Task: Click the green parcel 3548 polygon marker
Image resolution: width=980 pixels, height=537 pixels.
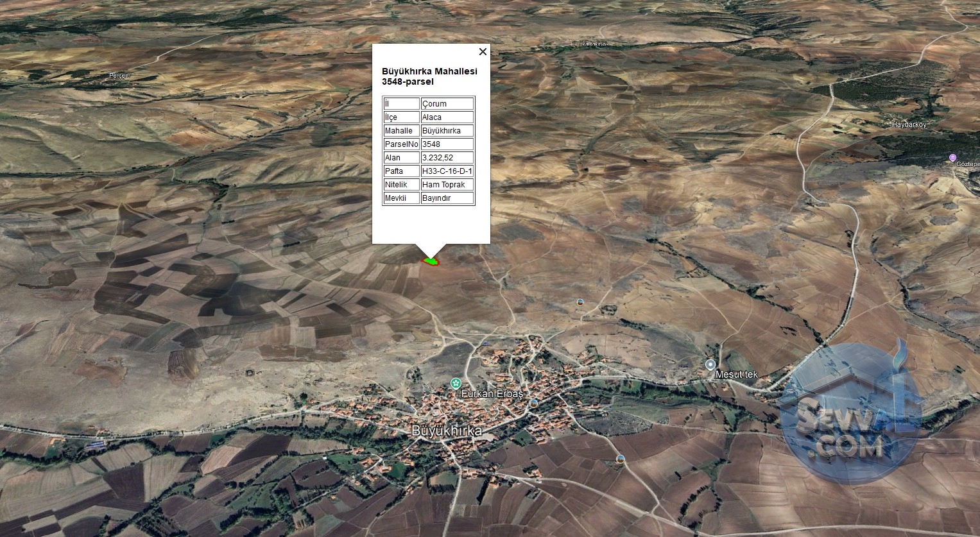Action: pos(430,260)
